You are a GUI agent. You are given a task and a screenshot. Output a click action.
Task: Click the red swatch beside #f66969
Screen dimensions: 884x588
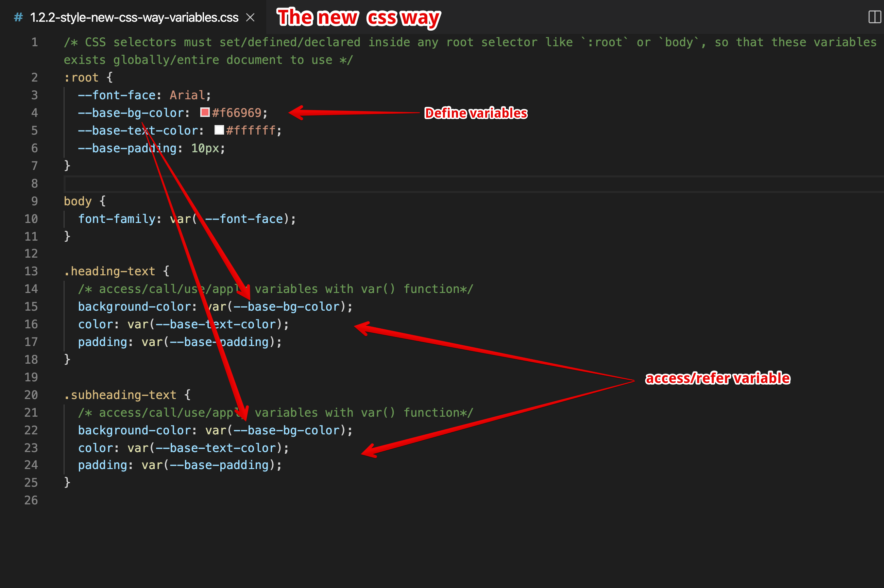pos(205,112)
